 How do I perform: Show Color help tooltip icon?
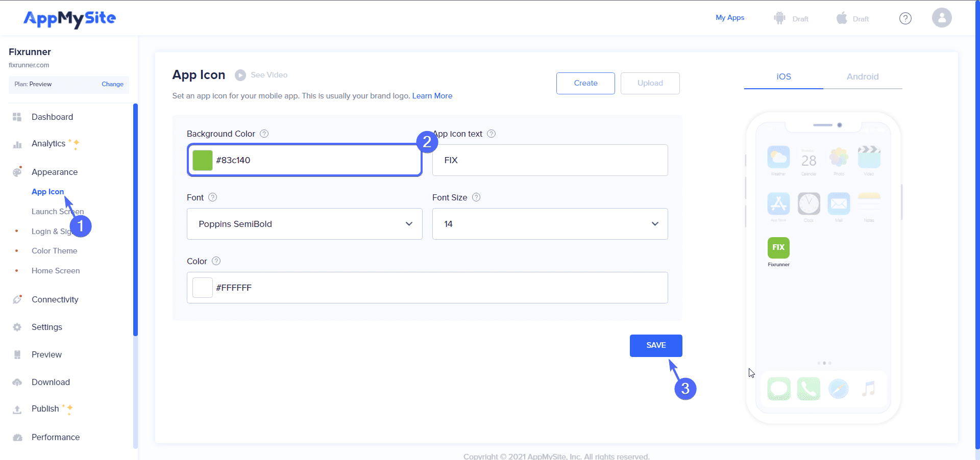pos(216,261)
